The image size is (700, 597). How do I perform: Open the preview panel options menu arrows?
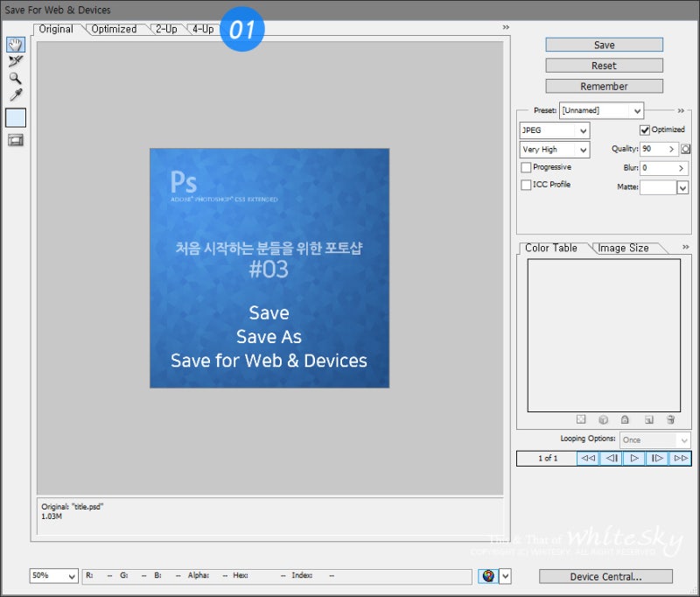pos(506,27)
